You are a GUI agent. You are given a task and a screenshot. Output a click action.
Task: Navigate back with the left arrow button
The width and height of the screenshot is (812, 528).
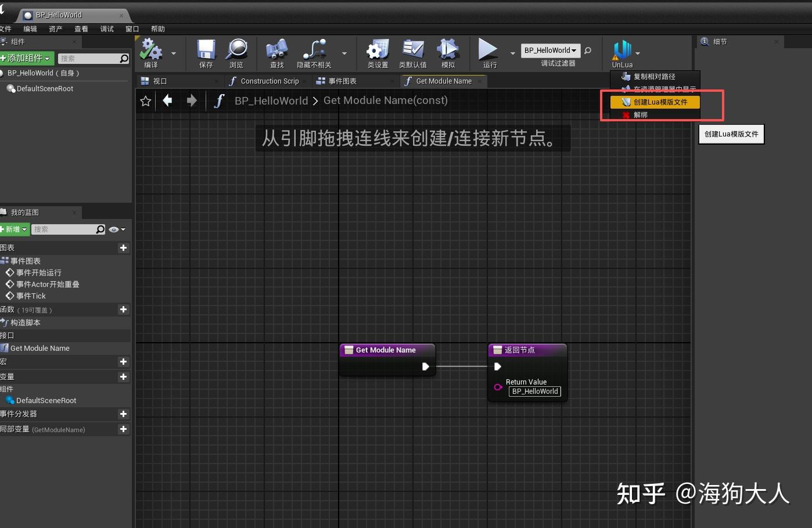coord(168,101)
